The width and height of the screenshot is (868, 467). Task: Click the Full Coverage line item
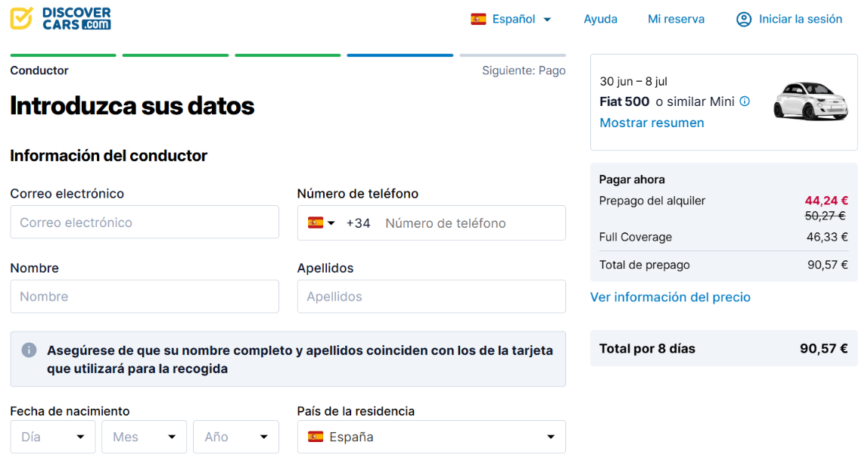[723, 237]
